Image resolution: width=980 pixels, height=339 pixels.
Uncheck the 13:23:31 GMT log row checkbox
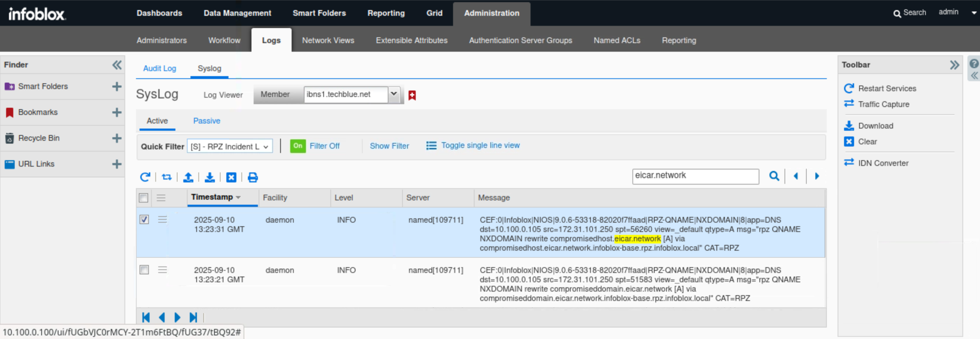click(144, 220)
